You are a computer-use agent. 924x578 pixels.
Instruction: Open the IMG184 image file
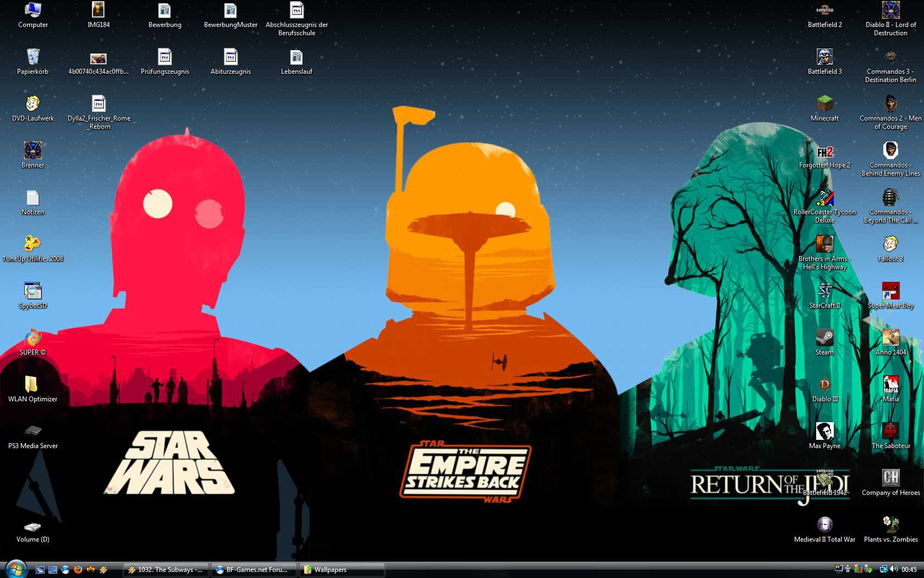pos(98,15)
